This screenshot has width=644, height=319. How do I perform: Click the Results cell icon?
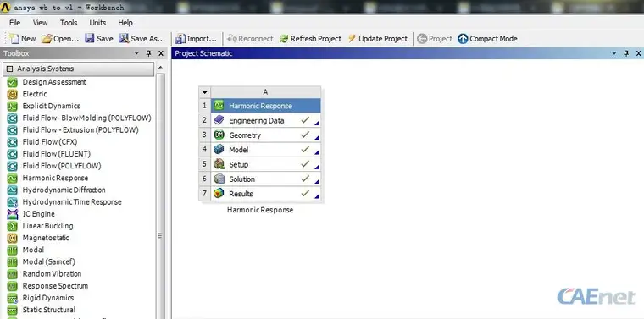pyautogui.click(x=219, y=194)
